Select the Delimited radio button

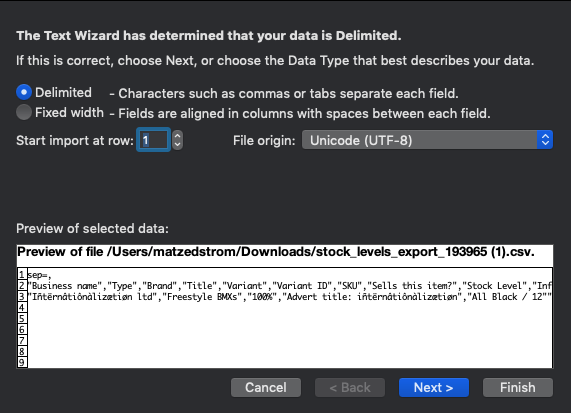tap(24, 93)
